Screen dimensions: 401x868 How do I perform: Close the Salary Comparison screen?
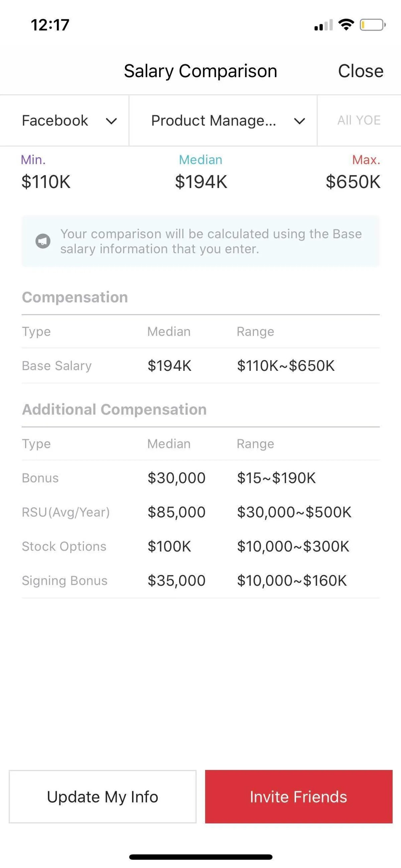pos(361,71)
